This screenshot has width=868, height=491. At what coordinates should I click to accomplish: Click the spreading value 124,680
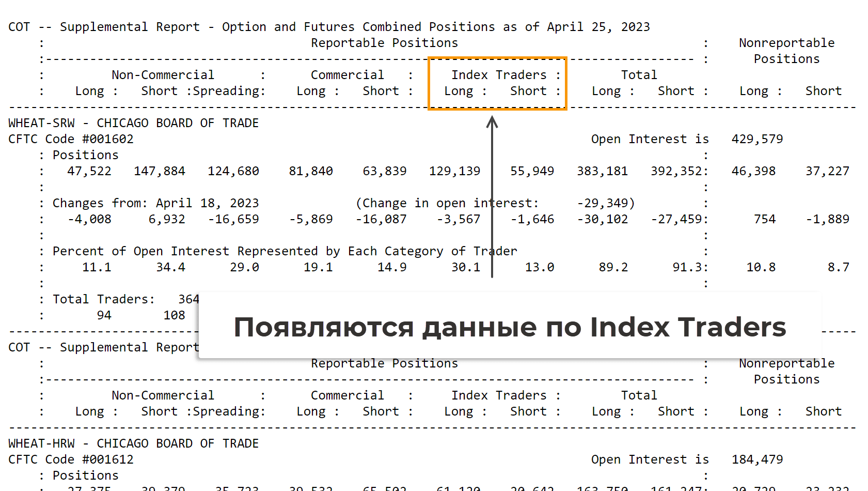[233, 171]
